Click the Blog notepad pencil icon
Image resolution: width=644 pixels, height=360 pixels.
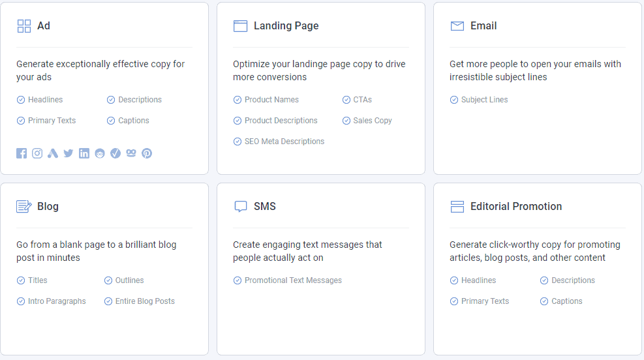tap(24, 207)
